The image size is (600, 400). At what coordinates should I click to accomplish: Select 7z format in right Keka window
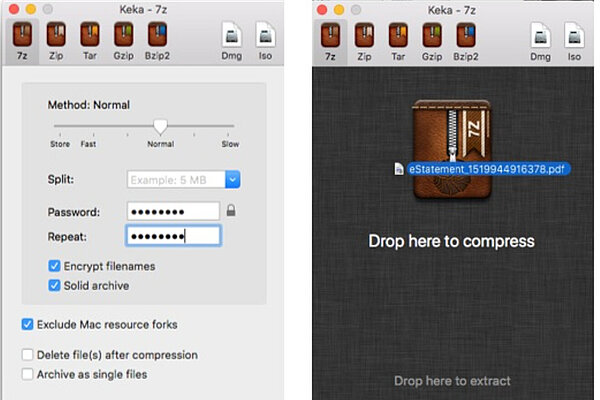tap(330, 42)
